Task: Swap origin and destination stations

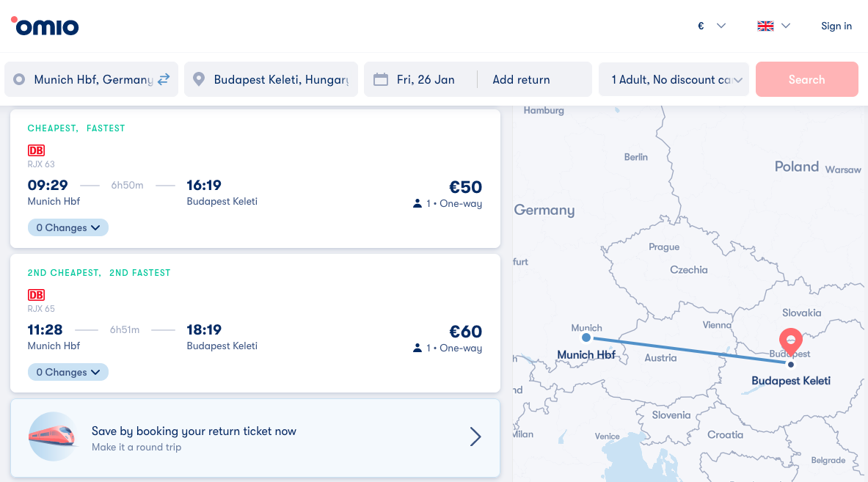Action: 164,79
